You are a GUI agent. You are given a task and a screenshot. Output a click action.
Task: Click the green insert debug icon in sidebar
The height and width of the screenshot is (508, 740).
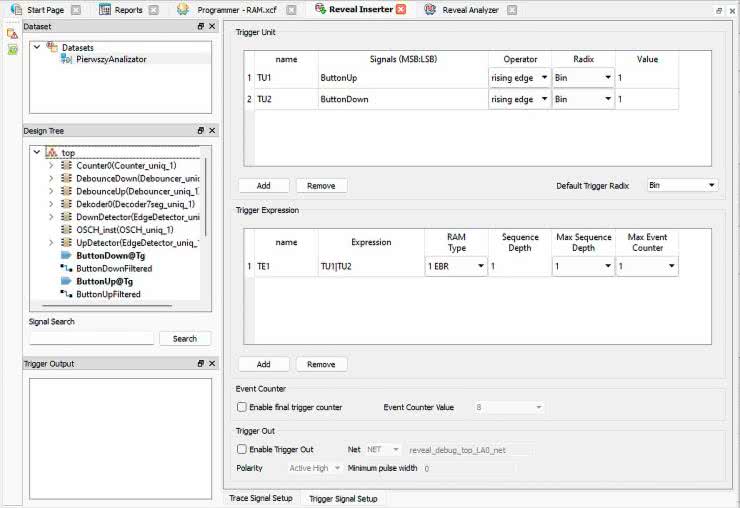(x=12, y=50)
